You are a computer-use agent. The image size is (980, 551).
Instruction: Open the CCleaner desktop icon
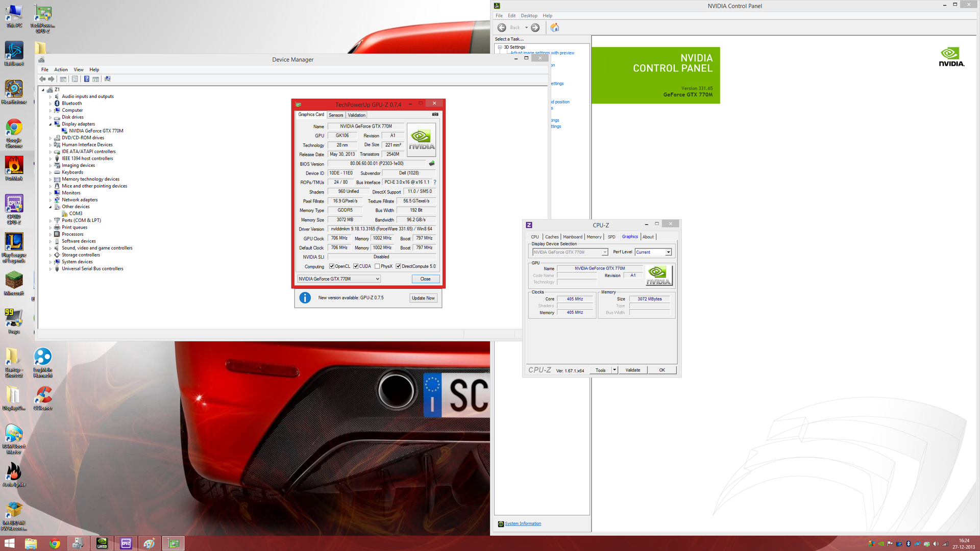click(43, 398)
